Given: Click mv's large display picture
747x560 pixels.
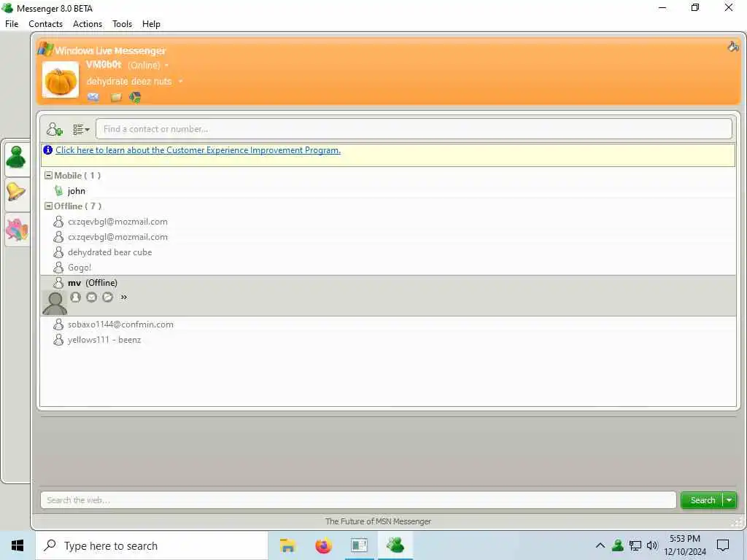Looking at the screenshot, I should [55, 303].
